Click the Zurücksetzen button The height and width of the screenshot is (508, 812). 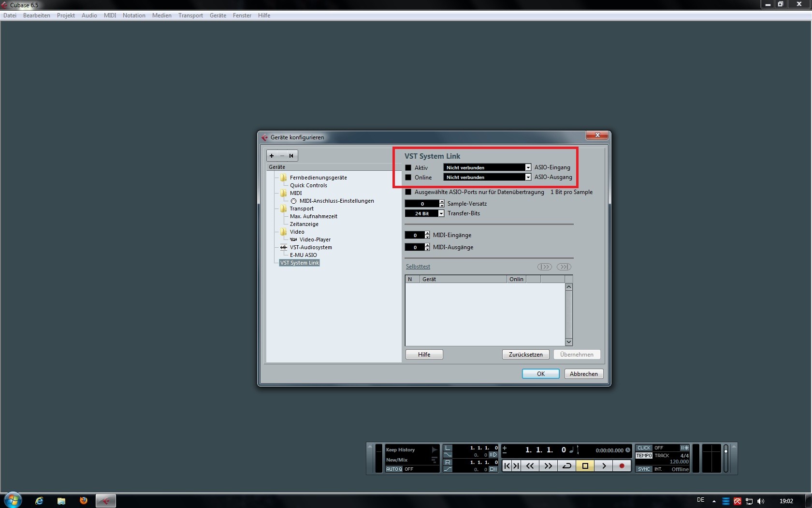point(526,355)
